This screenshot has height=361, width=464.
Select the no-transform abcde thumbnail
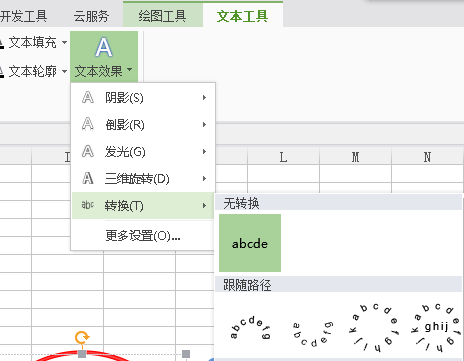coord(250,243)
